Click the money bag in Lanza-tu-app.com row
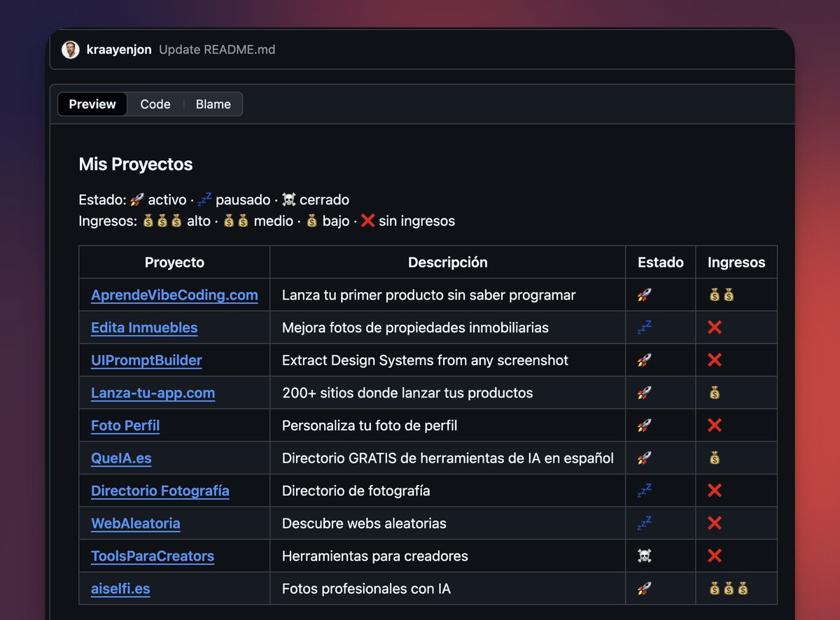The image size is (840, 620). click(714, 393)
